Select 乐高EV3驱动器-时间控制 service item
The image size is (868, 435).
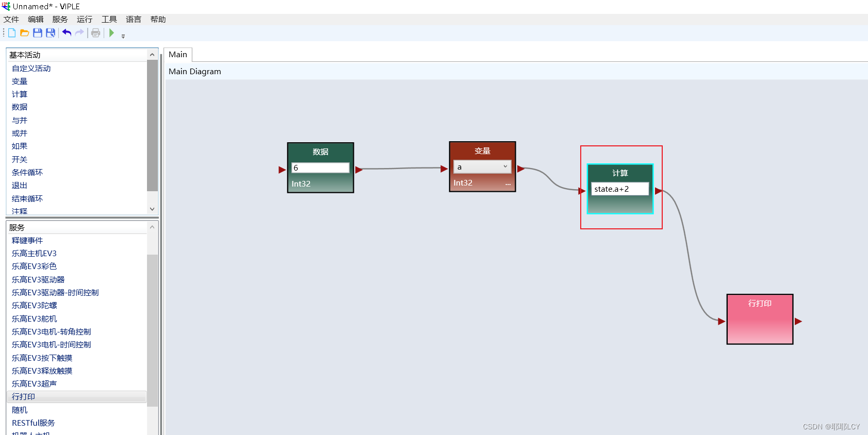point(55,293)
